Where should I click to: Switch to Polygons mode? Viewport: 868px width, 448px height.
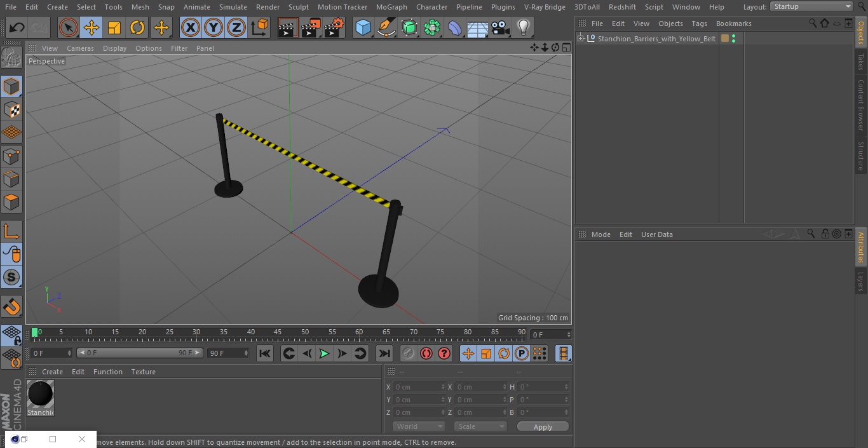click(11, 202)
